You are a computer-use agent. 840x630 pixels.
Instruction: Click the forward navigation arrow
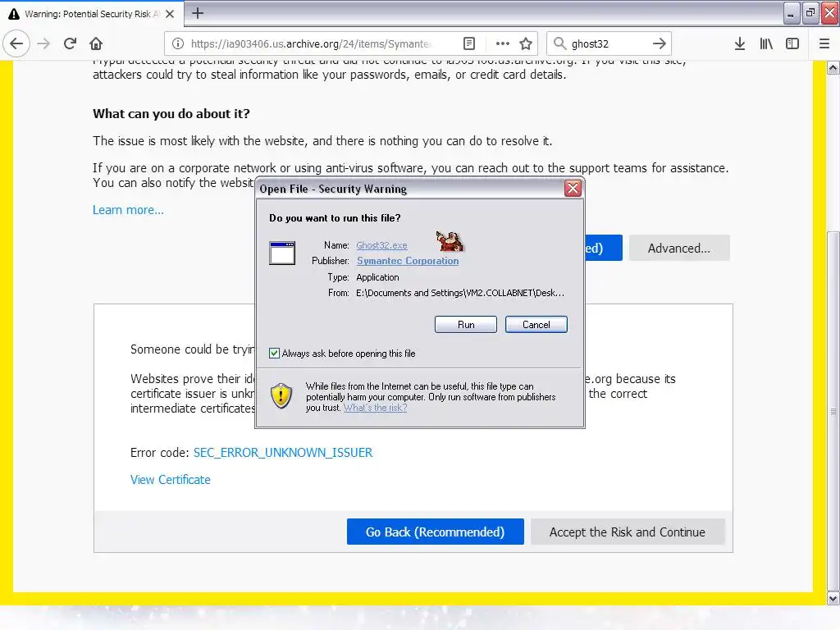[x=44, y=43]
